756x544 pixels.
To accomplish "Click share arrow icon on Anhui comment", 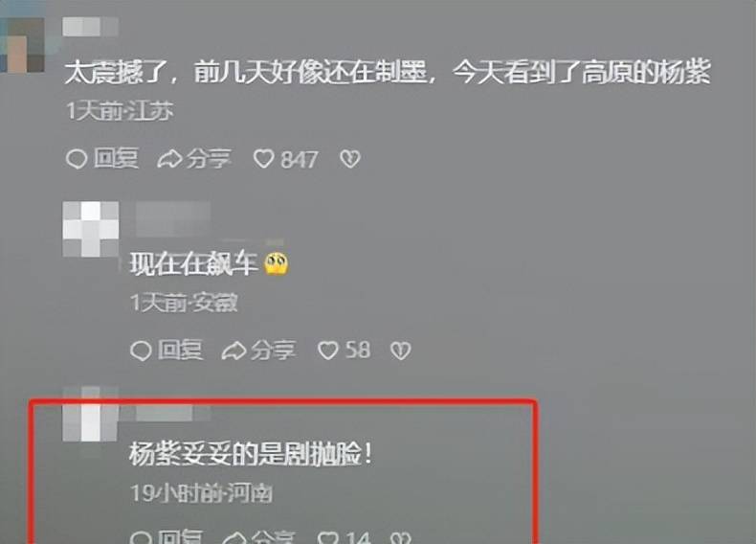I will point(233,351).
